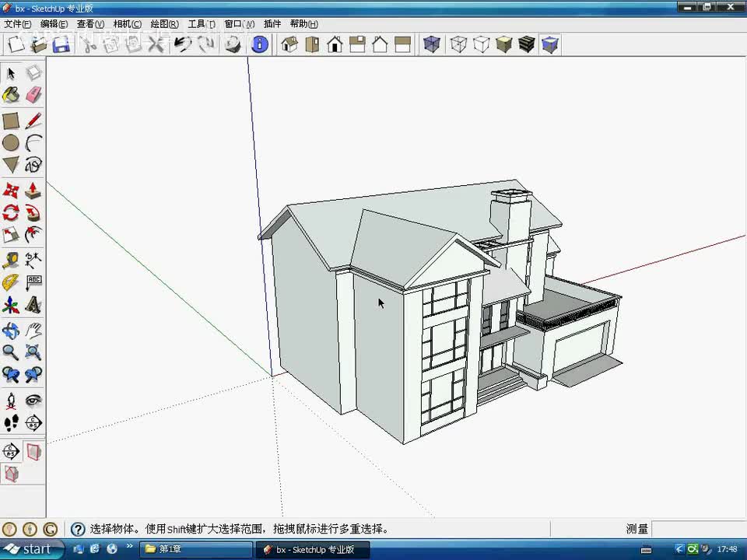Toggle display of section planes
Viewport: 747px width, 560px height.
click(33, 451)
